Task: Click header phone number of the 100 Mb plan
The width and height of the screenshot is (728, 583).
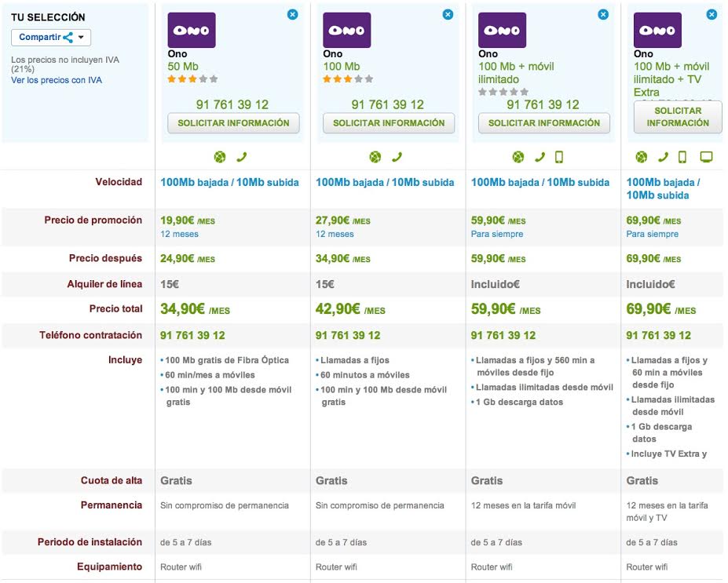Action: tap(388, 104)
